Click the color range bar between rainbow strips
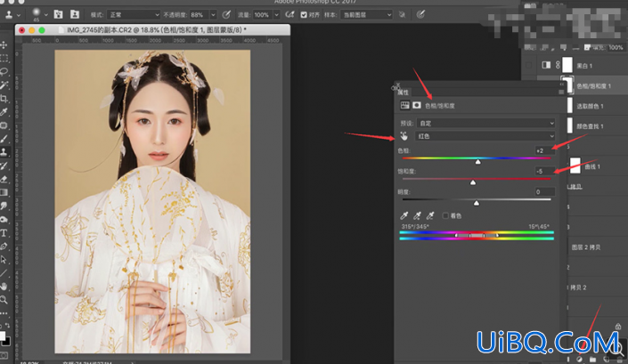Viewport: 628px width, 364px height. (477, 236)
